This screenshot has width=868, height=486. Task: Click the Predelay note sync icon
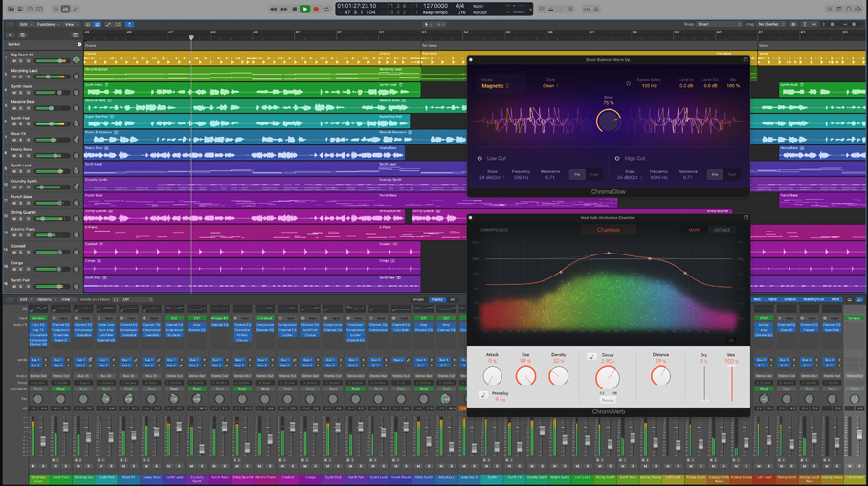(483, 394)
